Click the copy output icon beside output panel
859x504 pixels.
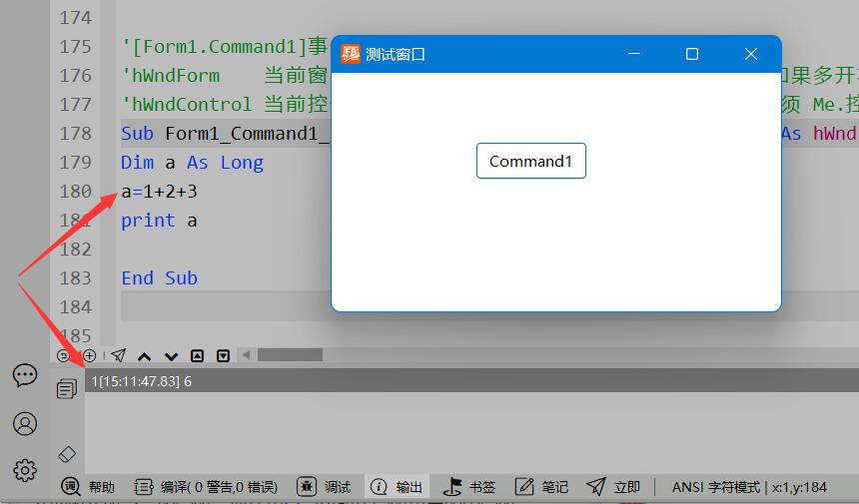tap(67, 389)
